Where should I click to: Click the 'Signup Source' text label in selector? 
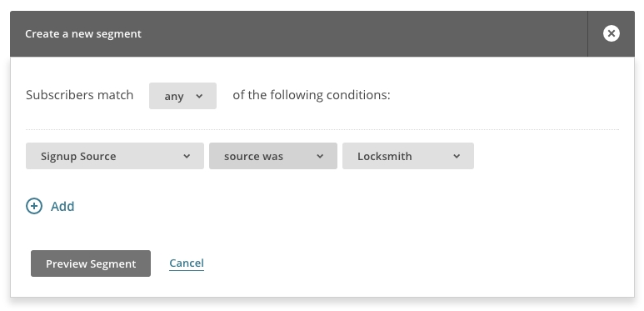click(78, 157)
